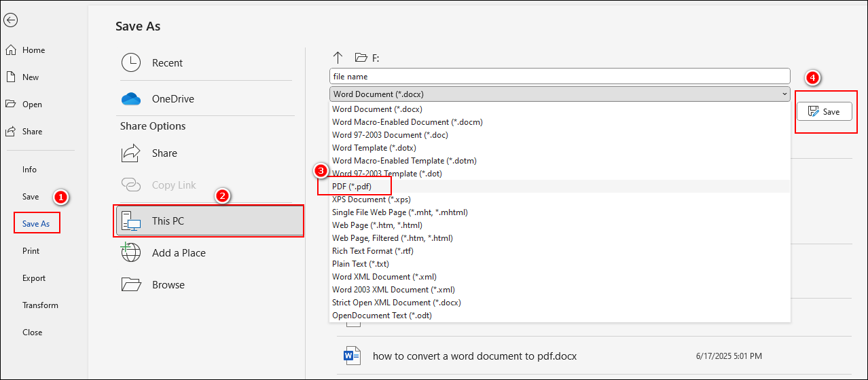The image size is (868, 380).
Task: Click the Word icon beside the listed docx file
Action: pyautogui.click(x=351, y=355)
